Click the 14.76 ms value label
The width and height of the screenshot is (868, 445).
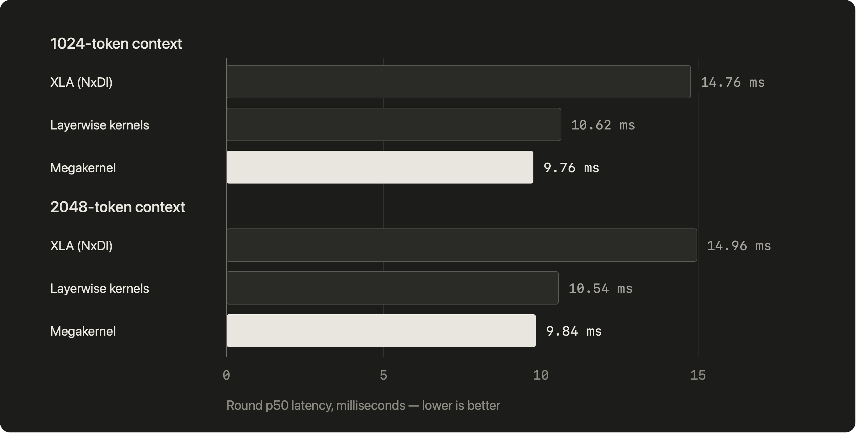[x=732, y=82]
